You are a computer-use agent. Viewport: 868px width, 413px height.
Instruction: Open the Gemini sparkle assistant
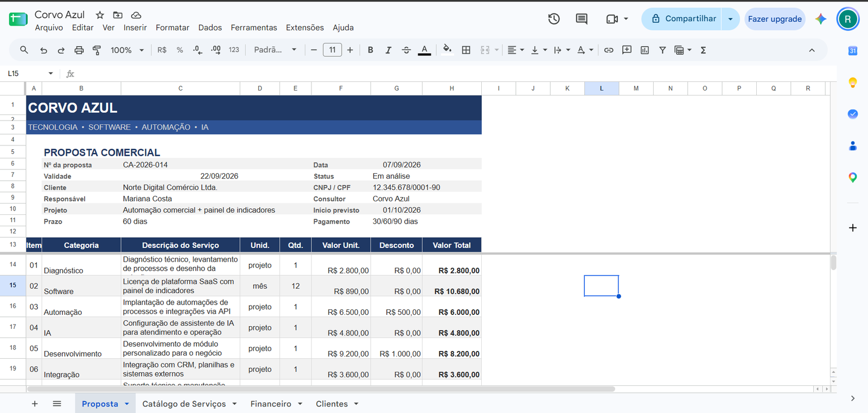[821, 19]
